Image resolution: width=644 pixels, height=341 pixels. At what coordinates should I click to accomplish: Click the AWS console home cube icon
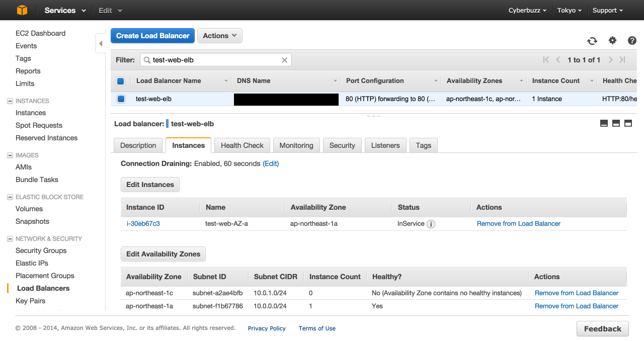[22, 10]
